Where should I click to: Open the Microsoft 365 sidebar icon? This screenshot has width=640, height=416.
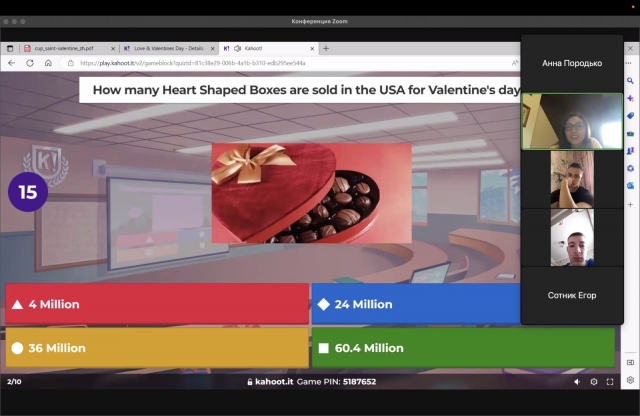(630, 168)
